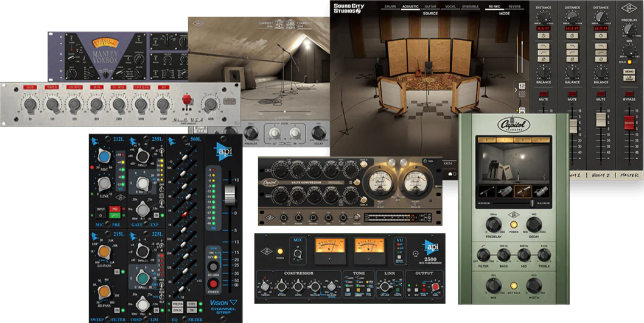Expand the side panel chevron in Sound City
644x323 pixels.
coord(516,90)
